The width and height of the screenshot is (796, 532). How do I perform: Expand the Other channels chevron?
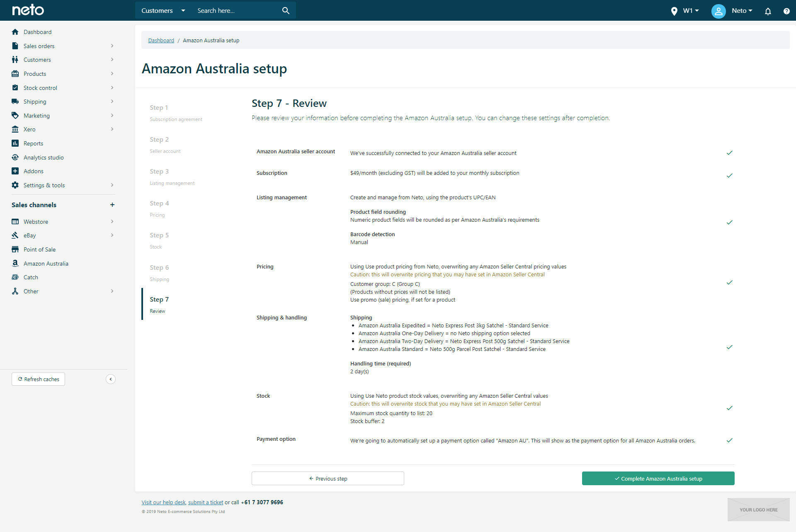tap(112, 291)
